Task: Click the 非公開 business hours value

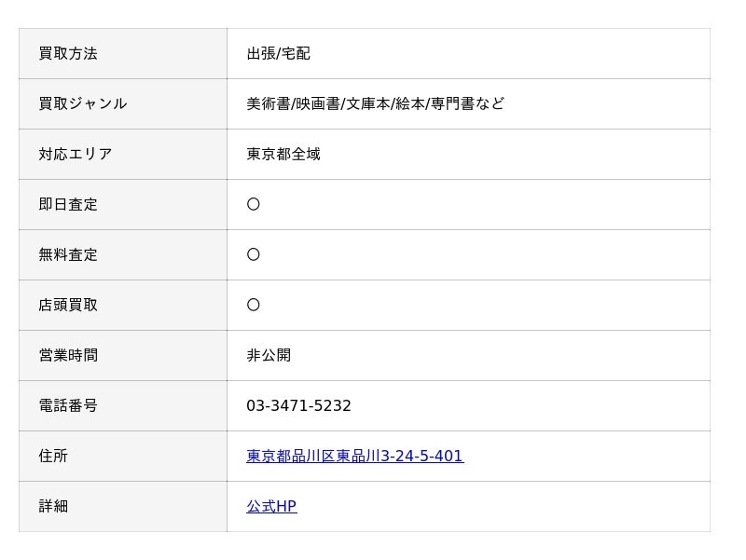Action: pyautogui.click(x=269, y=355)
